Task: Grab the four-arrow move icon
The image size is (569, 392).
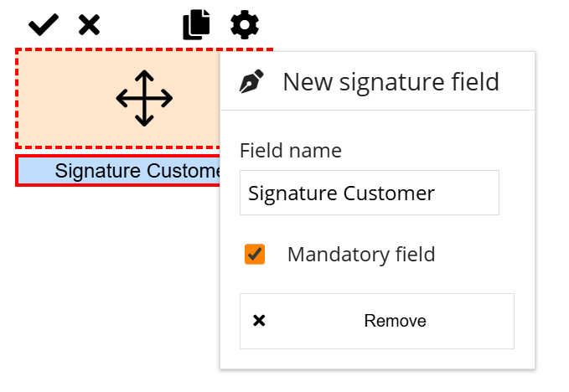Action: coord(144,99)
